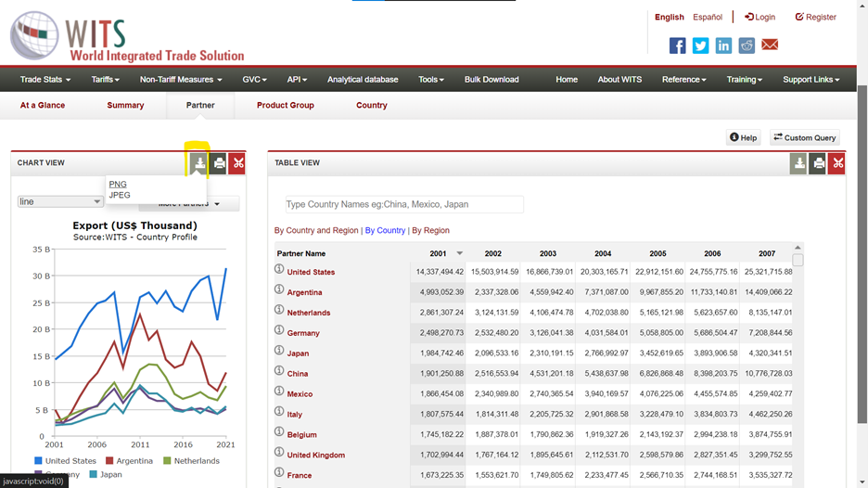Open info icon beside Germany row
Screen dimensions: 868x488
tap(279, 330)
